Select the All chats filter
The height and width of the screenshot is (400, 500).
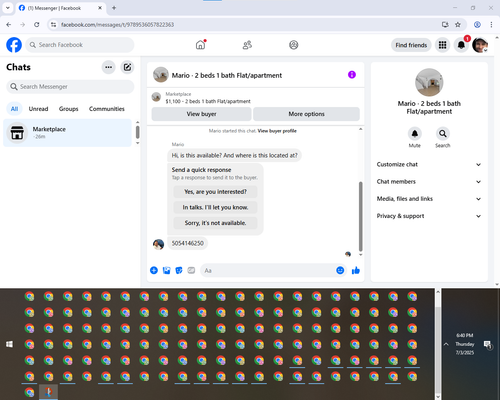(x=14, y=109)
